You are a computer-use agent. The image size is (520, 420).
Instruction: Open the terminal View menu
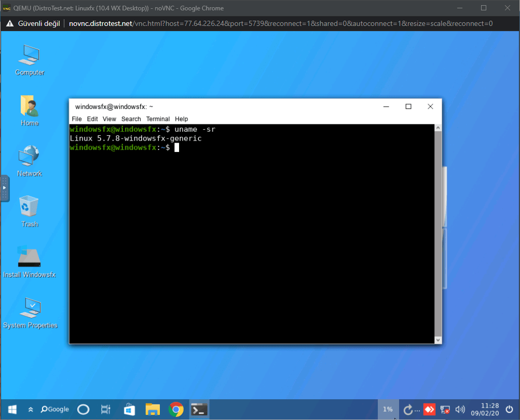pos(109,119)
